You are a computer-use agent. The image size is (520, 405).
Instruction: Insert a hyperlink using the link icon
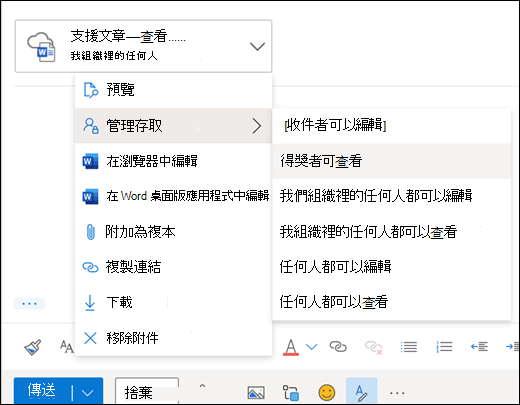[x=338, y=347]
